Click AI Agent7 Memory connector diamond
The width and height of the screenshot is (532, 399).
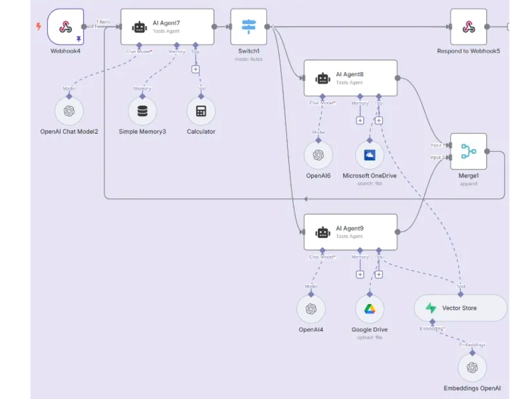177,45
